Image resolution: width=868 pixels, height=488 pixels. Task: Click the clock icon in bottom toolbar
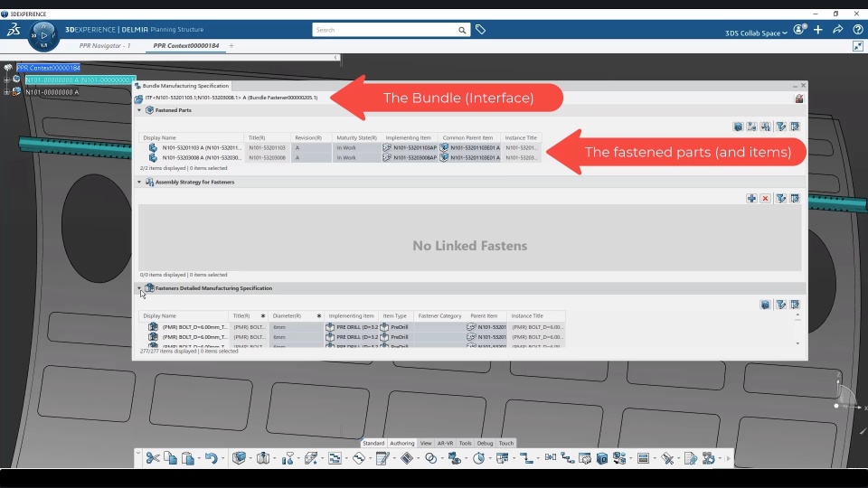tap(479, 458)
